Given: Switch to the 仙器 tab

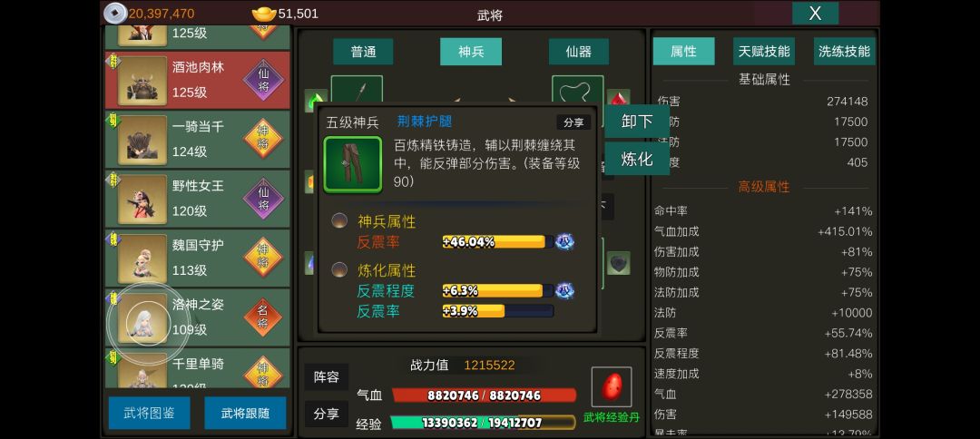Looking at the screenshot, I should 579,52.
